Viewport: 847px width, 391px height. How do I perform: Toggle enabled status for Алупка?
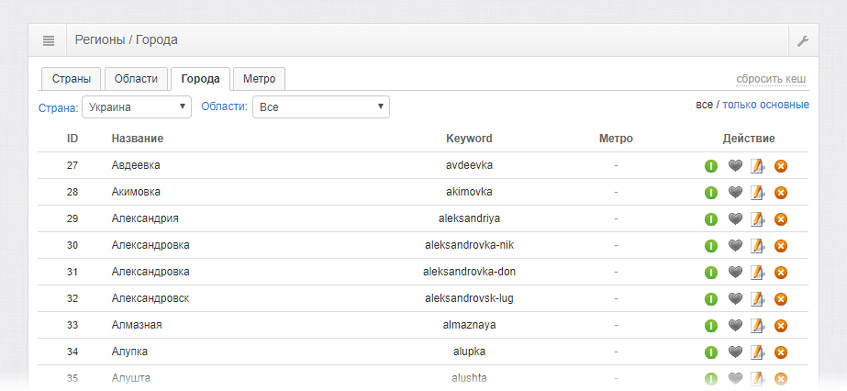(x=711, y=353)
